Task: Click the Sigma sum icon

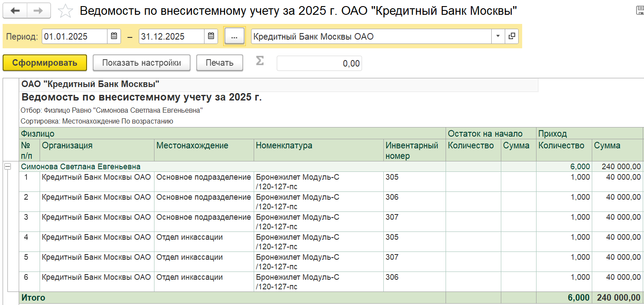Action: click(260, 61)
